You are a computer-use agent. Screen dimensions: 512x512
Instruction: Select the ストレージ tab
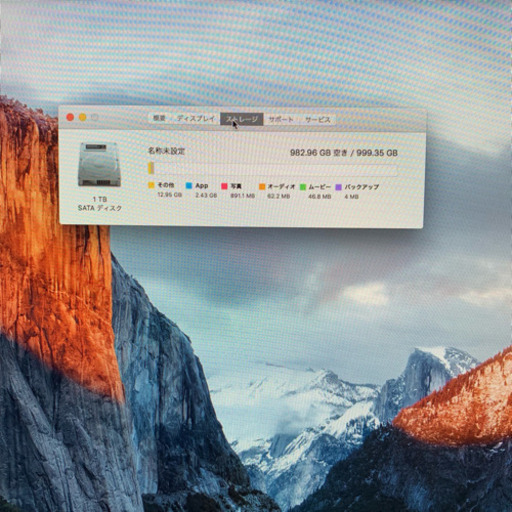click(x=242, y=119)
